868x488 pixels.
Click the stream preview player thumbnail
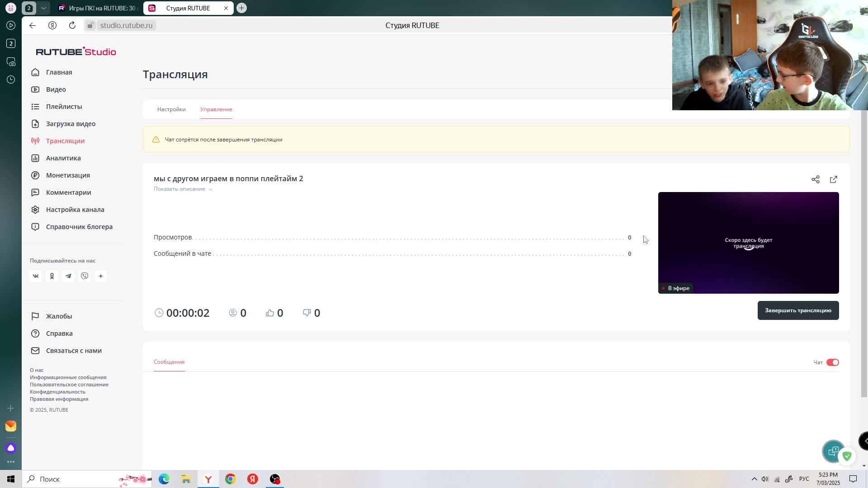point(748,243)
